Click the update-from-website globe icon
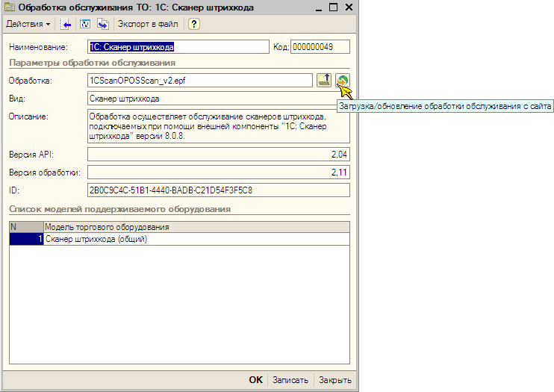This screenshot has width=554, height=392. point(343,80)
